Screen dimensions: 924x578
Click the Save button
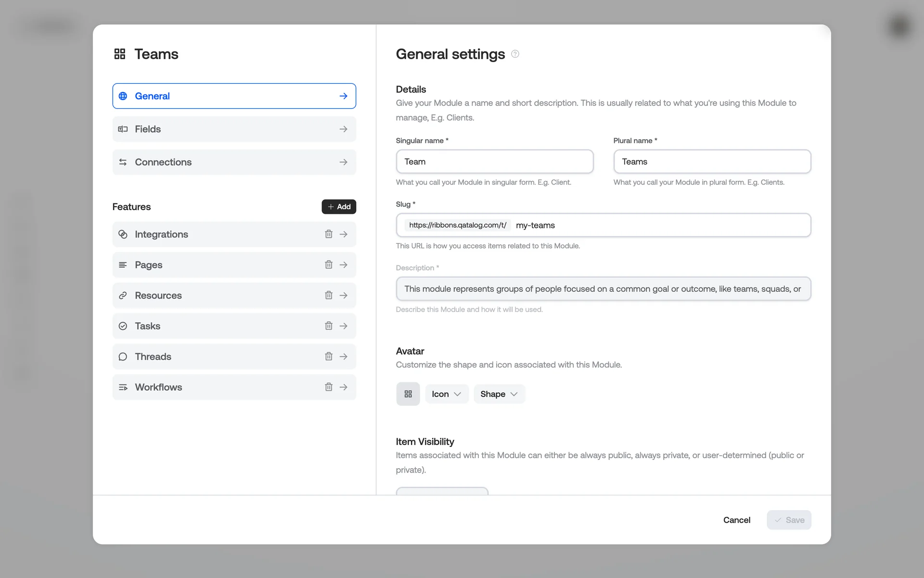coord(789,520)
